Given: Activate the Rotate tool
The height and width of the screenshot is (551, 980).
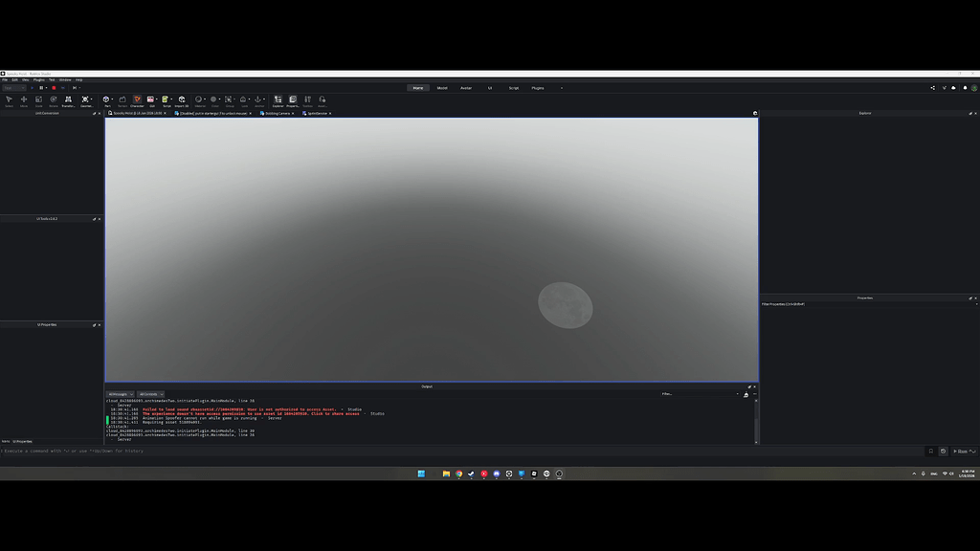Looking at the screenshot, I should coord(54,100).
